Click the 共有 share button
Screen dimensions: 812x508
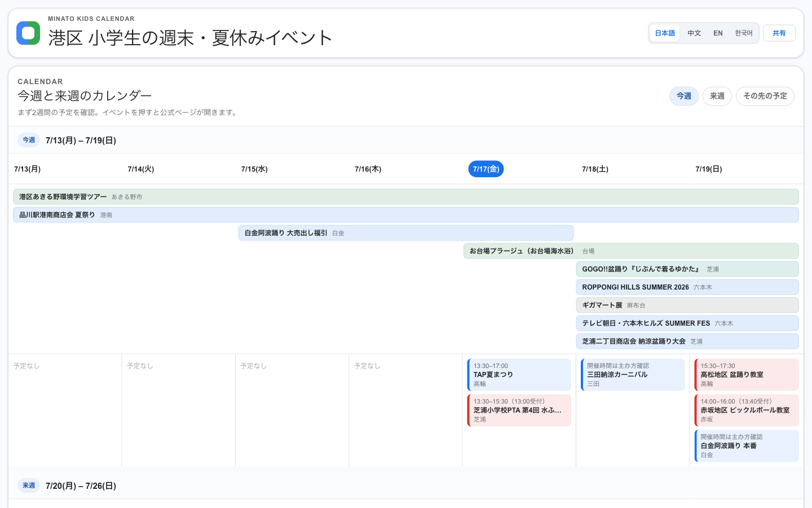pos(779,33)
